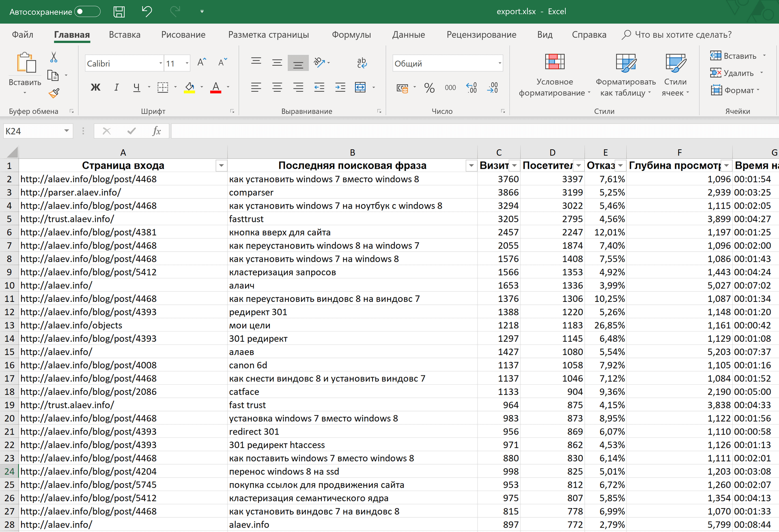
Task: Toggle the Center alignment icon
Action: (x=277, y=87)
